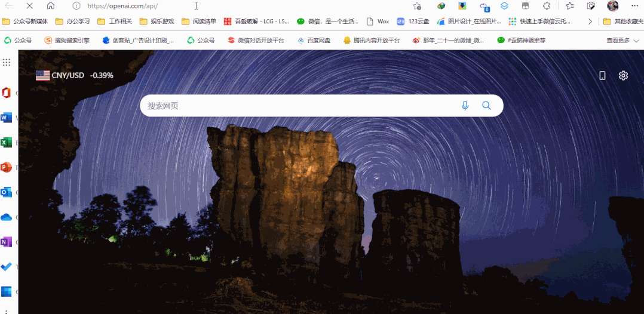Image resolution: width=644 pixels, height=314 pixels.
Task: Click the mobile phone icon on new tab page
Action: click(x=602, y=75)
